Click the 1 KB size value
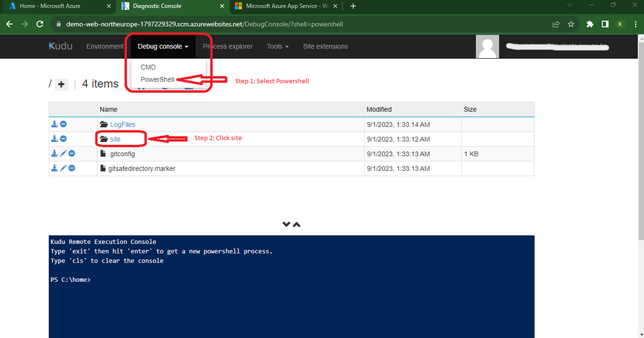This screenshot has width=644, height=338. [x=471, y=154]
